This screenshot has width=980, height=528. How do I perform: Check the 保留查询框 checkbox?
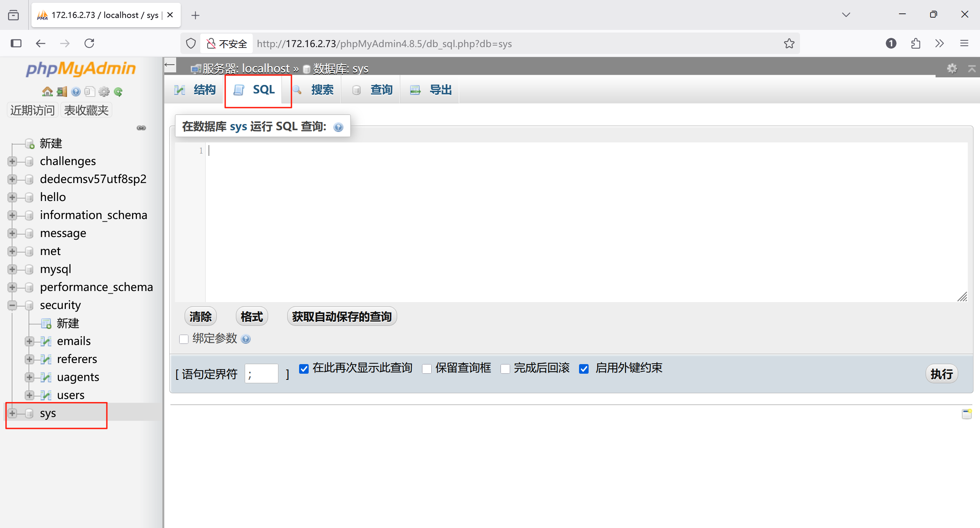coord(427,369)
